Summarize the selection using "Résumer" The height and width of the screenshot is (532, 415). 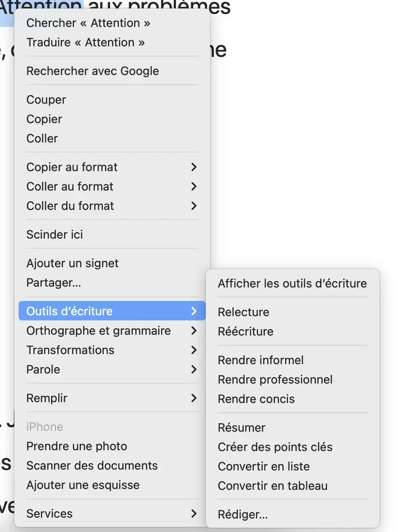pos(241,427)
